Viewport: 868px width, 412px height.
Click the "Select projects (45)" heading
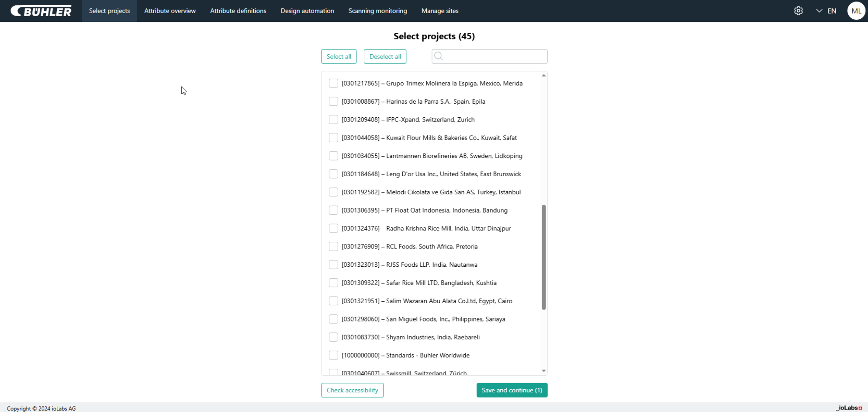tap(434, 36)
